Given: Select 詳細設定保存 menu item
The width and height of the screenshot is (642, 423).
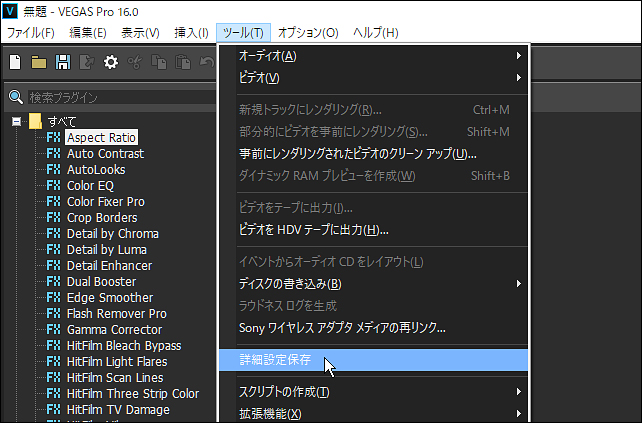Looking at the screenshot, I should (x=373, y=360).
